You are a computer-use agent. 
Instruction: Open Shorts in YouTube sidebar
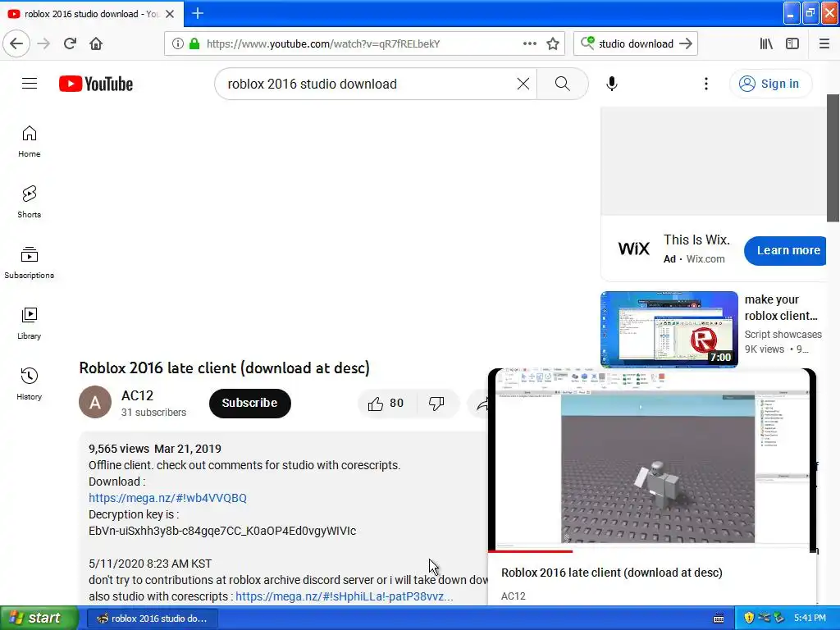pos(29,202)
